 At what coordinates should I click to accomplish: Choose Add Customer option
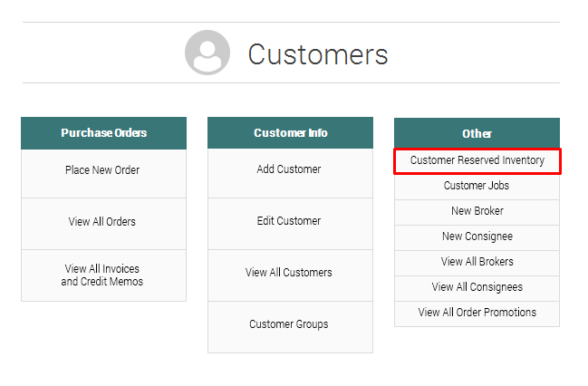click(289, 170)
